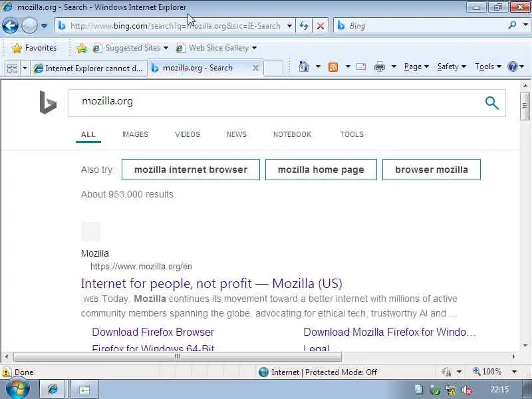This screenshot has width=532, height=399.
Task: Open Internet for people, not profit link
Action: [211, 283]
